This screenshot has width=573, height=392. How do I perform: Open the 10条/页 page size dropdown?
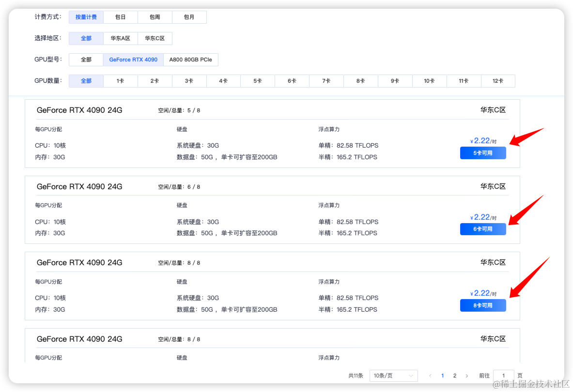coord(394,376)
